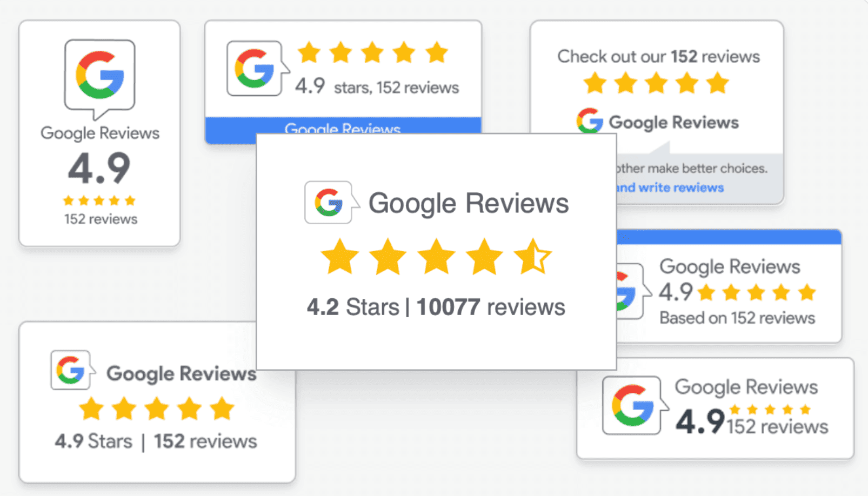
Task: Click Google G icon next to 'Check out our 152 reviews' branding
Action: pyautogui.click(x=590, y=121)
